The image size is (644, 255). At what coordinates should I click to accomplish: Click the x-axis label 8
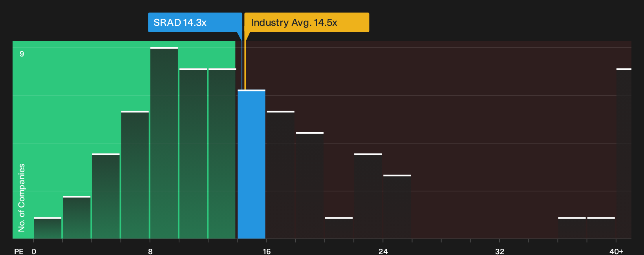(150, 251)
